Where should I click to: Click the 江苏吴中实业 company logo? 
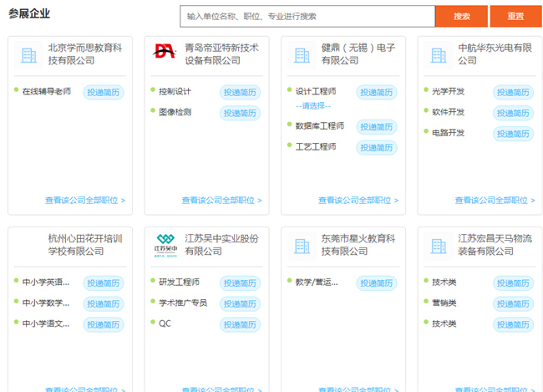[165, 246]
